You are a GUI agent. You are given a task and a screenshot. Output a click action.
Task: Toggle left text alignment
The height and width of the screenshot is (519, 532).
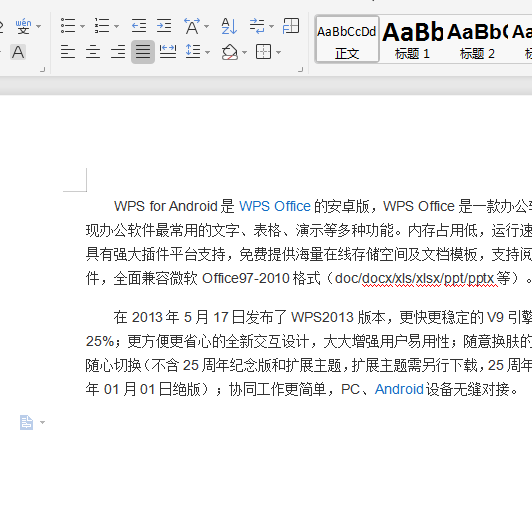tap(68, 52)
